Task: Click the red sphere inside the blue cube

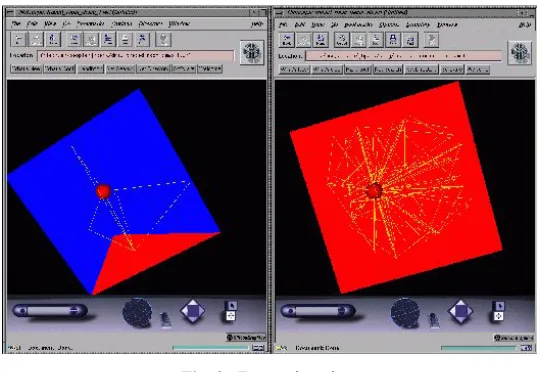Action: pos(103,192)
